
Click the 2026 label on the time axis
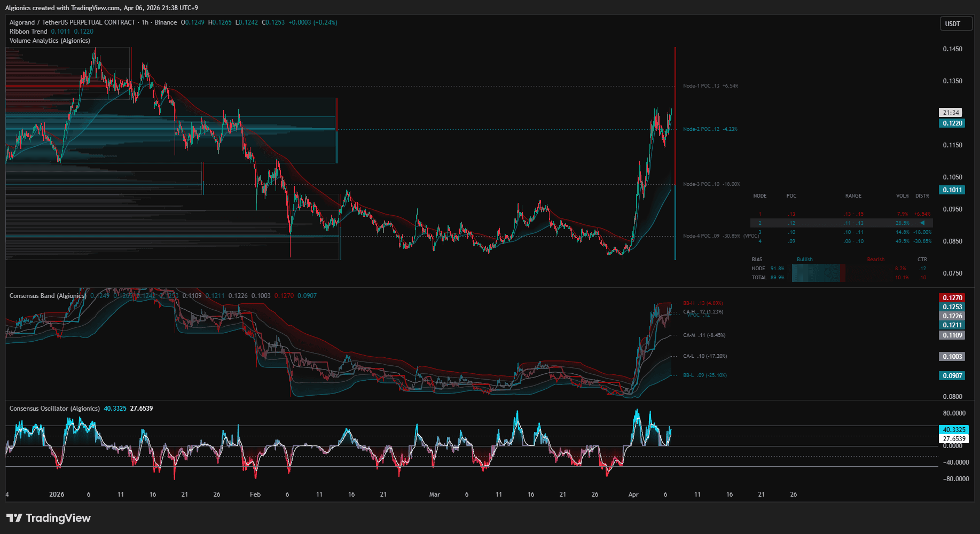[x=57, y=494]
